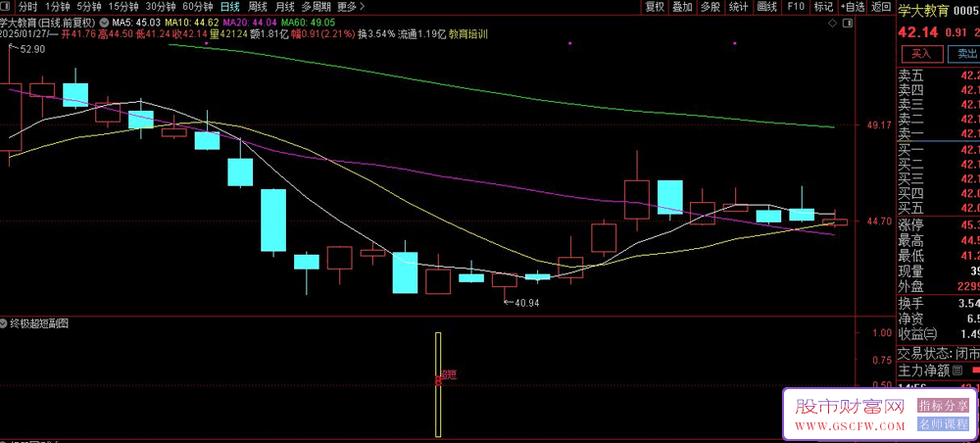Expand the 更多 more periods menu

point(351,8)
